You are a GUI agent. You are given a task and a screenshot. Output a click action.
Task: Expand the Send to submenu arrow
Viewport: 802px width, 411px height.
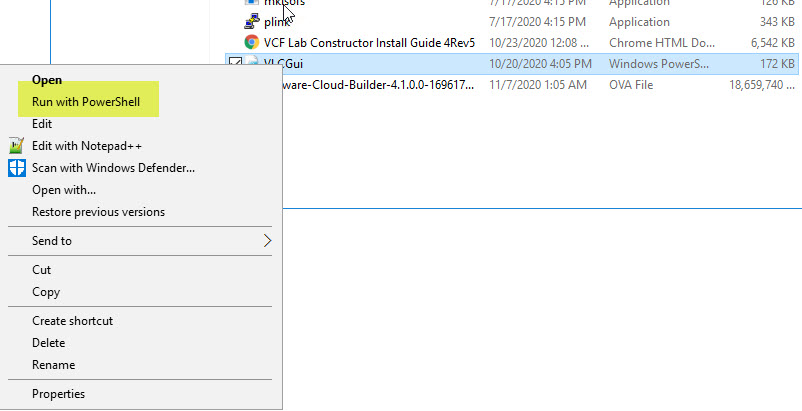pos(267,241)
